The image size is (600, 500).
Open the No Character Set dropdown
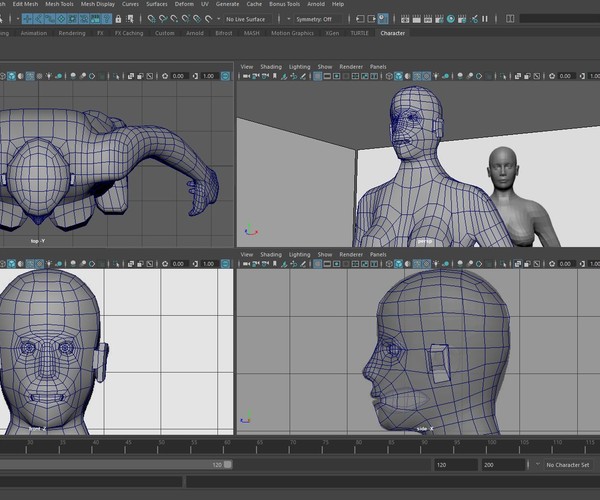pyautogui.click(x=568, y=465)
